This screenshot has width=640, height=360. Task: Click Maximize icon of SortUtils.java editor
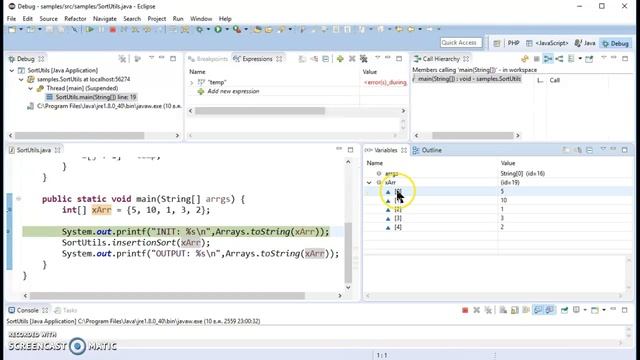(x=350, y=150)
